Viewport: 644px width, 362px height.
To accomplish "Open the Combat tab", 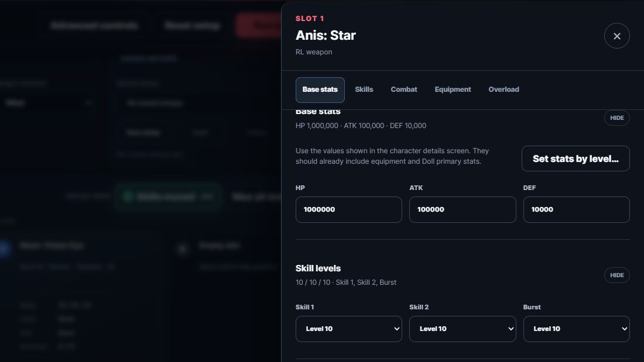I will click(404, 89).
